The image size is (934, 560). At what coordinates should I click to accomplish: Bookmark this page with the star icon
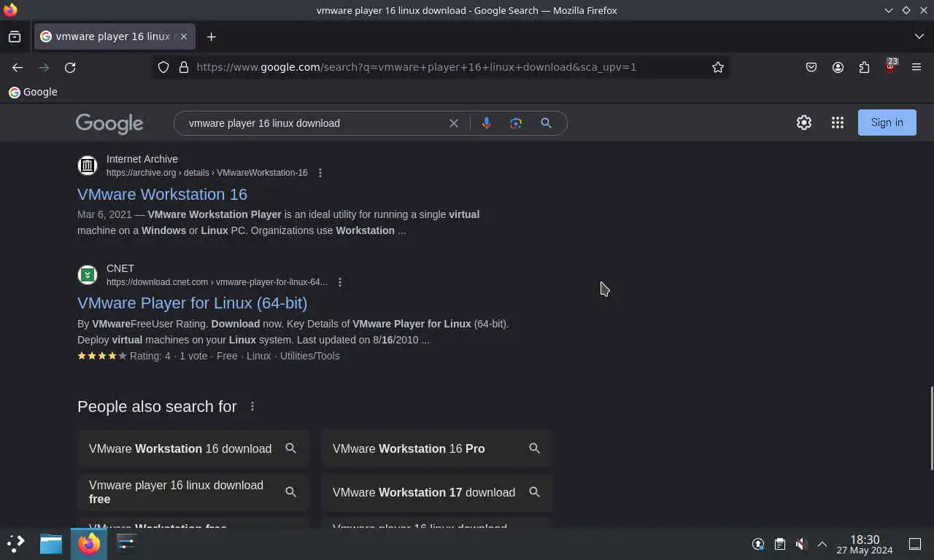(718, 67)
